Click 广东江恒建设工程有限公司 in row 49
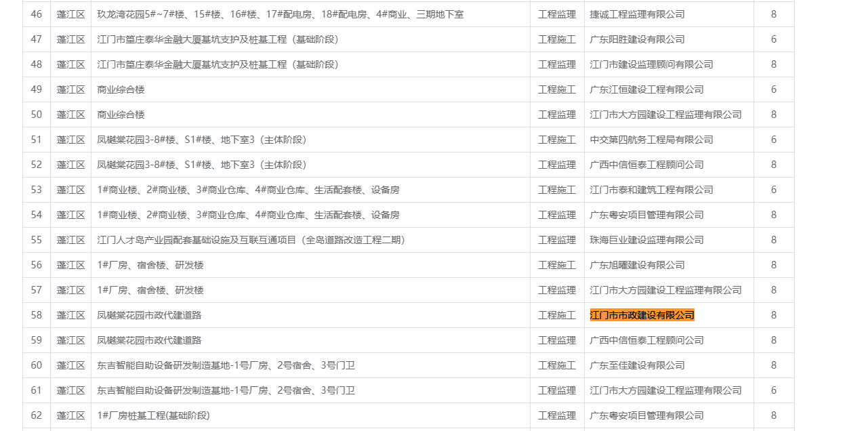This screenshot has height=431, width=868. tap(646, 89)
